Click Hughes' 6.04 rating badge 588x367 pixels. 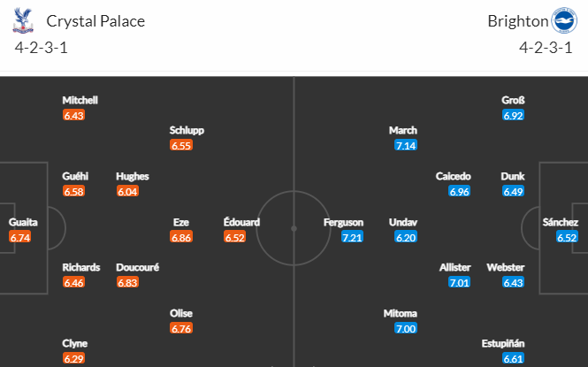point(127,192)
